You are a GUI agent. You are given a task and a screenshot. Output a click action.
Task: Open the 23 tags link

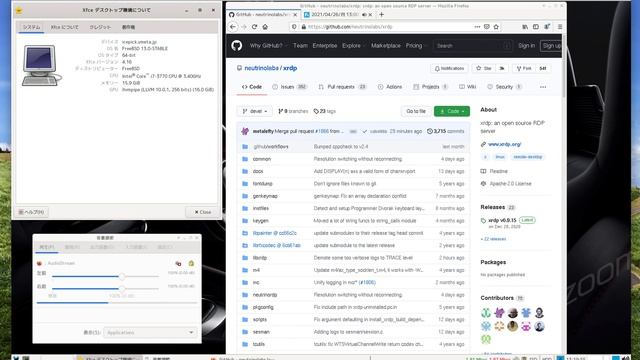[324, 111]
